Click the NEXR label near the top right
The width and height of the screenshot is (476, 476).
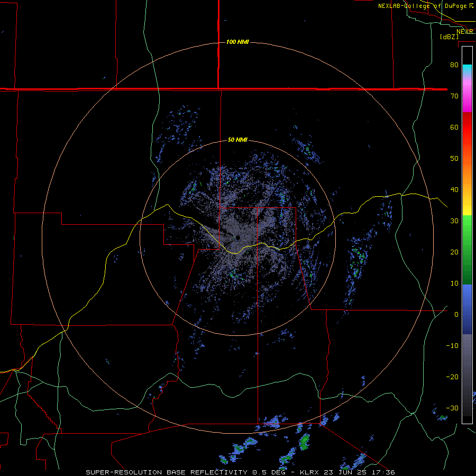coord(465,32)
